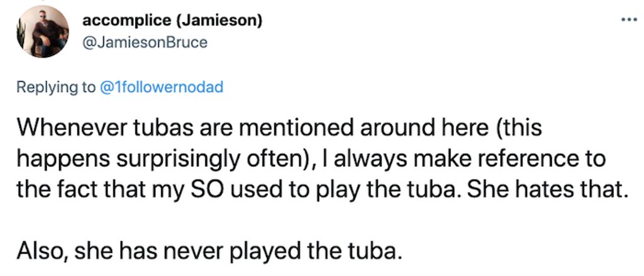Click the 'Replying to' label
Screen dimensions: 644x276
click(x=56, y=87)
